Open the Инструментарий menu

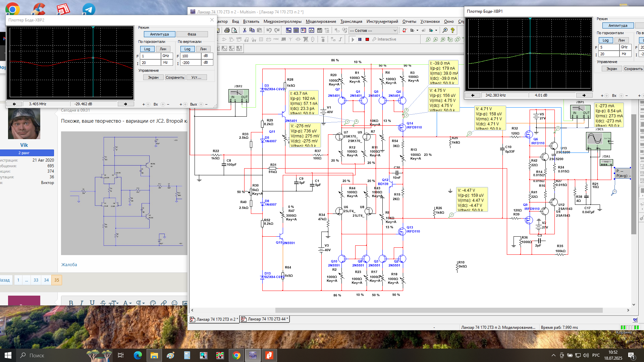(382, 21)
